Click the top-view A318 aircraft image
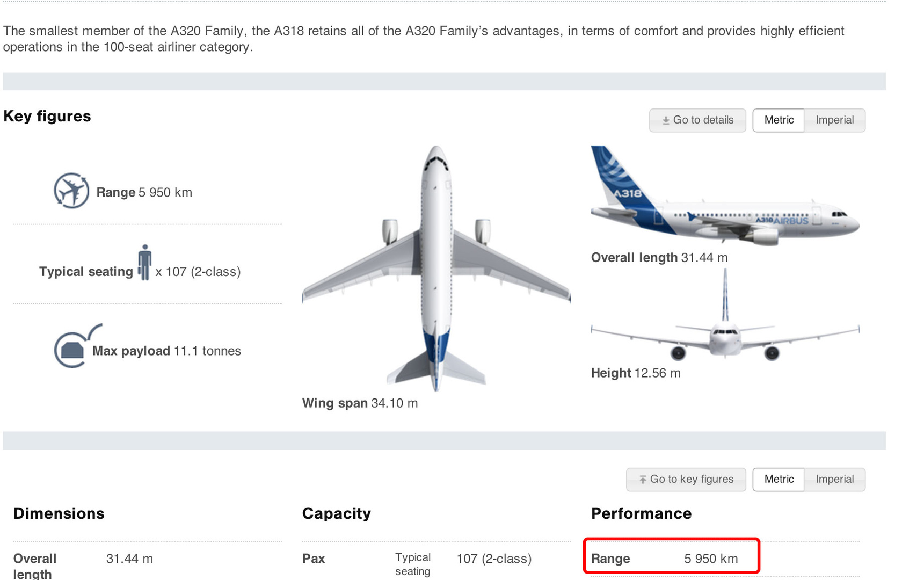Viewport: 924px width, 580px height. coord(436,267)
